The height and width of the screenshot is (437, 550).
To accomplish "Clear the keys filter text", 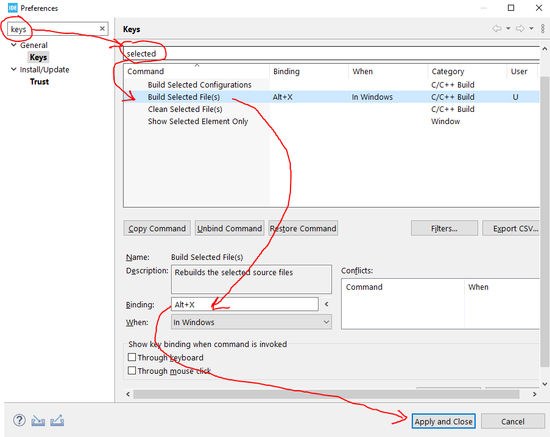I will pos(102,28).
